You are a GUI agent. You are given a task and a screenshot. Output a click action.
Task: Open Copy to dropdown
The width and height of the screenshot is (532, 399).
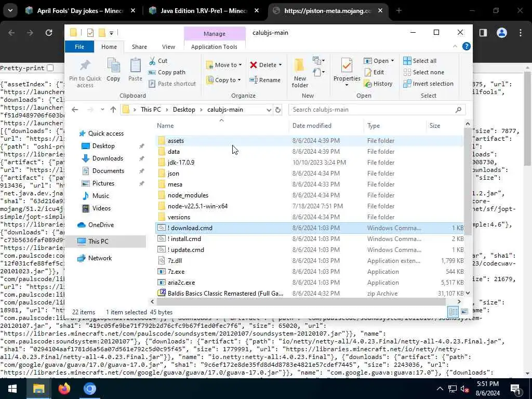(x=224, y=80)
